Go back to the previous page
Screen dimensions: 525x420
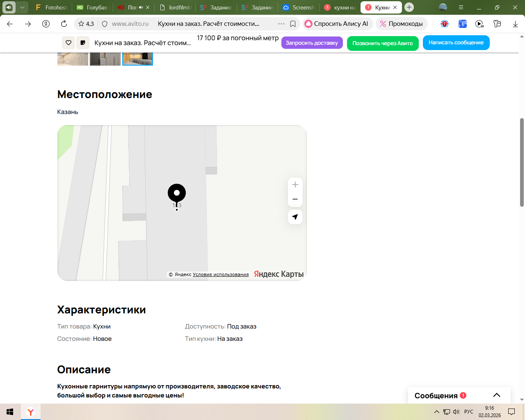click(x=10, y=24)
